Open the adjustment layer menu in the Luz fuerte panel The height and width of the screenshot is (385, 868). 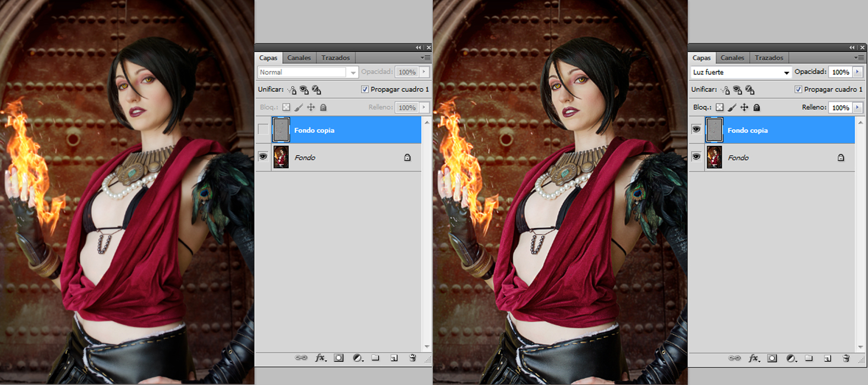(x=790, y=358)
